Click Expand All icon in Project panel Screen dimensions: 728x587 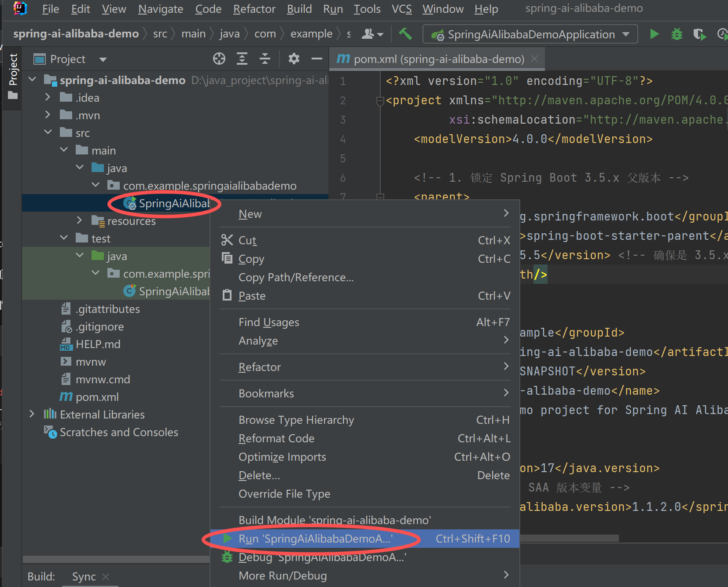242,59
